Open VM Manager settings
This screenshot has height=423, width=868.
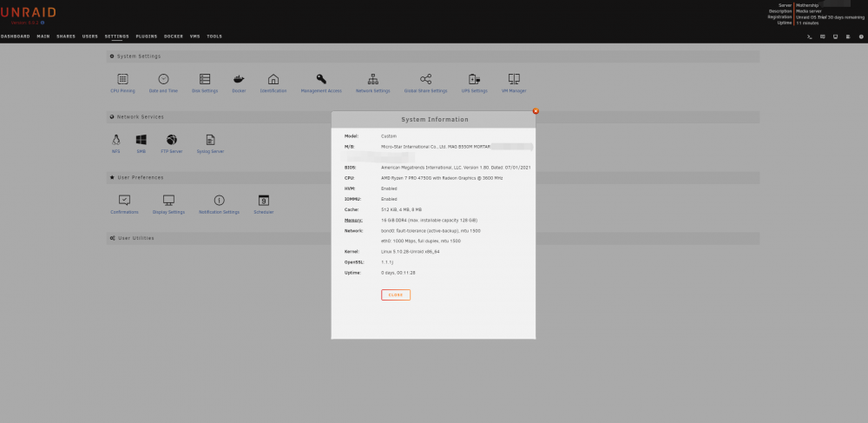point(514,83)
